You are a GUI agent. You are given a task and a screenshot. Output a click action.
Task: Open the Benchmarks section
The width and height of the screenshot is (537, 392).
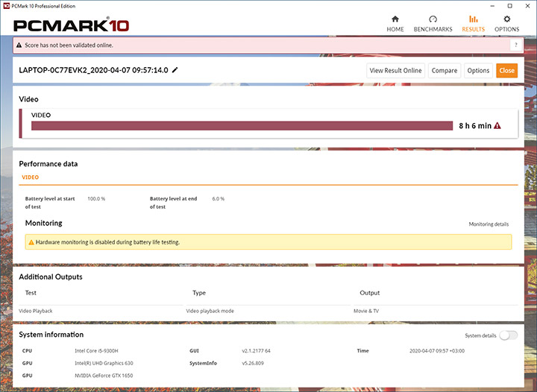pos(433,24)
